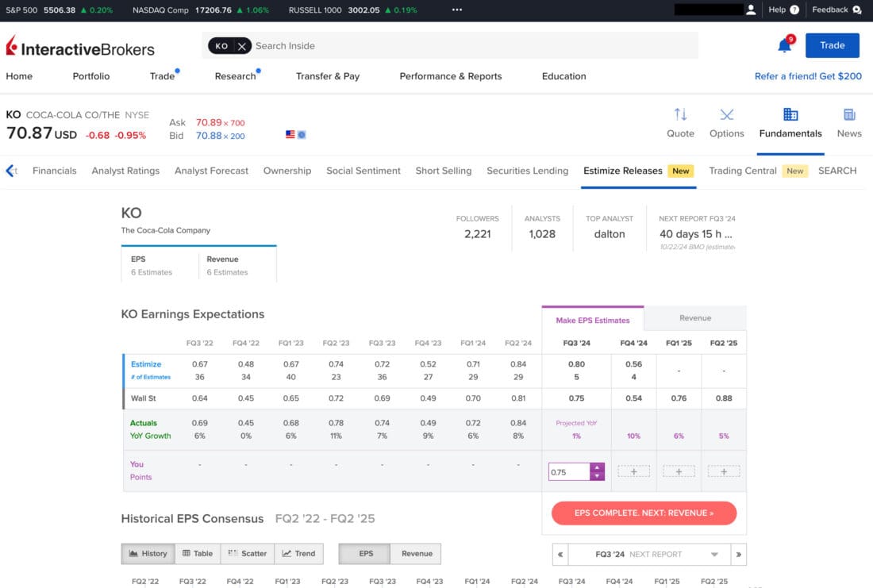
Task: Click the Estimize row label link
Action: click(146, 364)
